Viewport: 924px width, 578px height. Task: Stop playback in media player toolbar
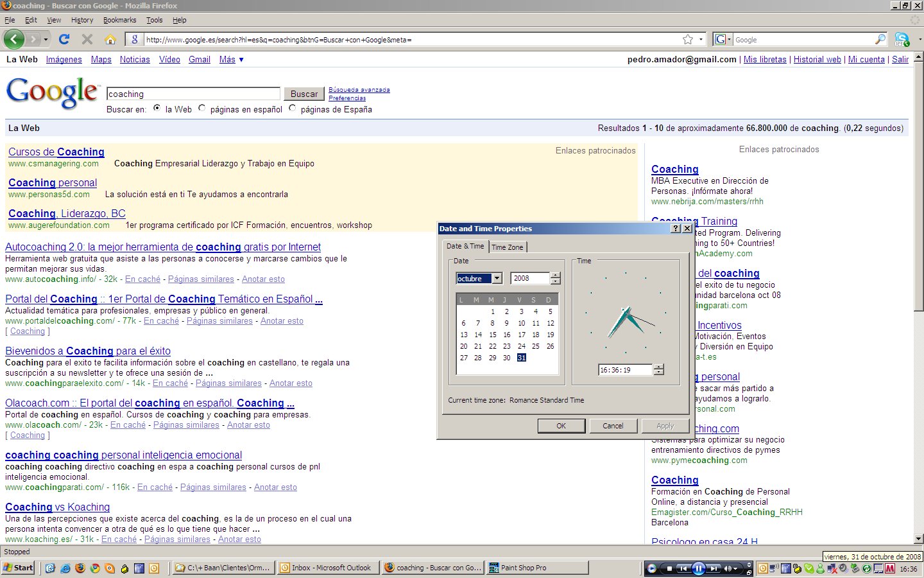pyautogui.click(x=669, y=568)
